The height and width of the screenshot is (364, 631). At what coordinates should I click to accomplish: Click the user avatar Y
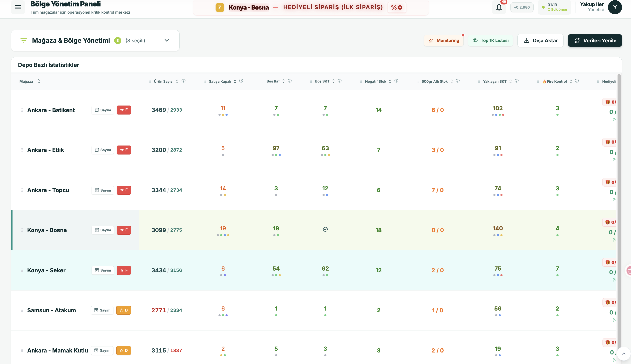click(x=615, y=7)
